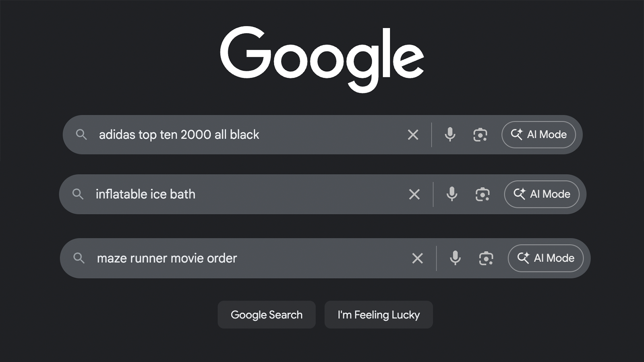This screenshot has width=644, height=362.
Task: Click magnifier icon beside adidas query
Action: click(81, 135)
